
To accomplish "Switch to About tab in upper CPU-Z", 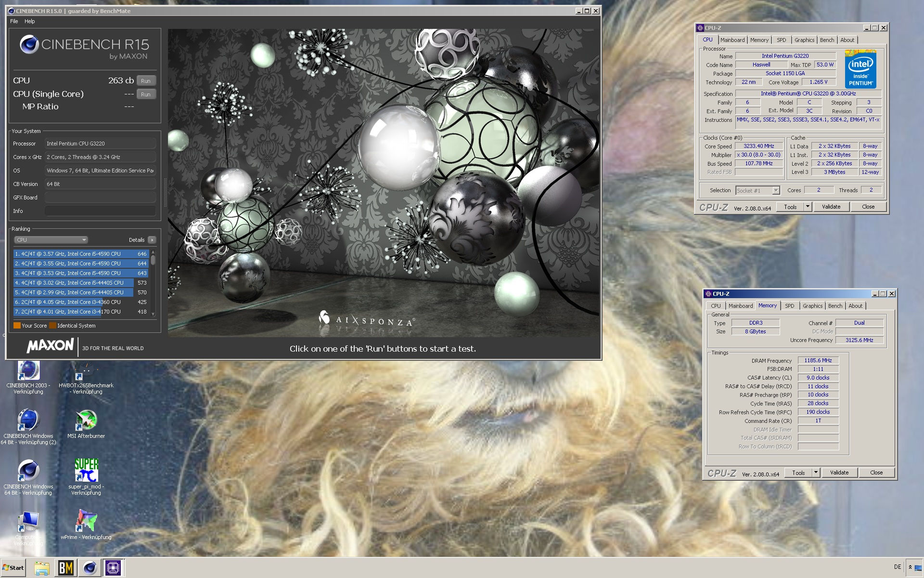I will [x=847, y=40].
